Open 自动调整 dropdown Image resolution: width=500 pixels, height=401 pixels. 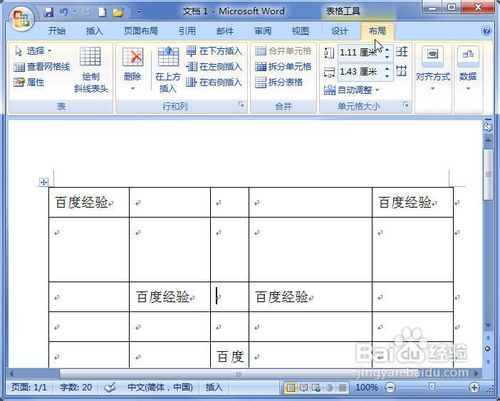point(352,90)
